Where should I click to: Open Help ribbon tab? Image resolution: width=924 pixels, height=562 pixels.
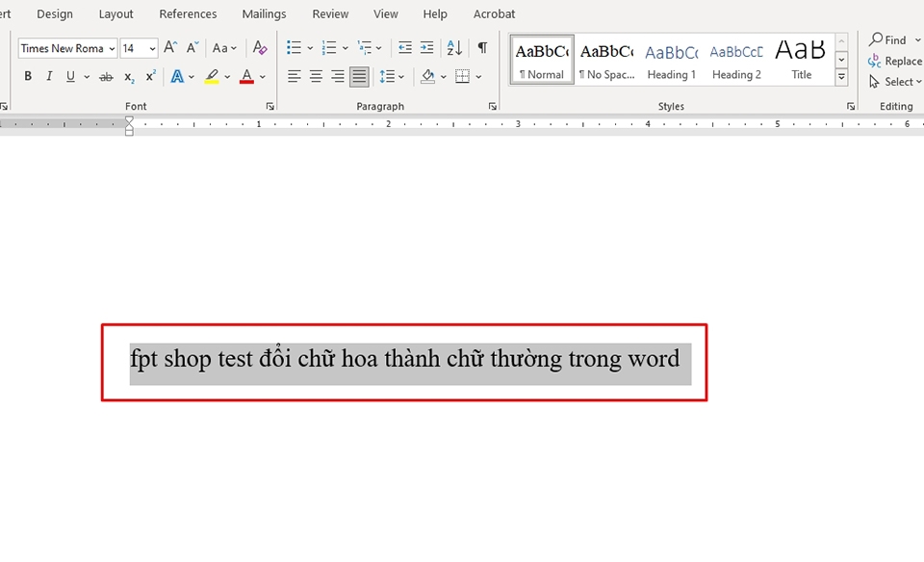[x=435, y=13]
